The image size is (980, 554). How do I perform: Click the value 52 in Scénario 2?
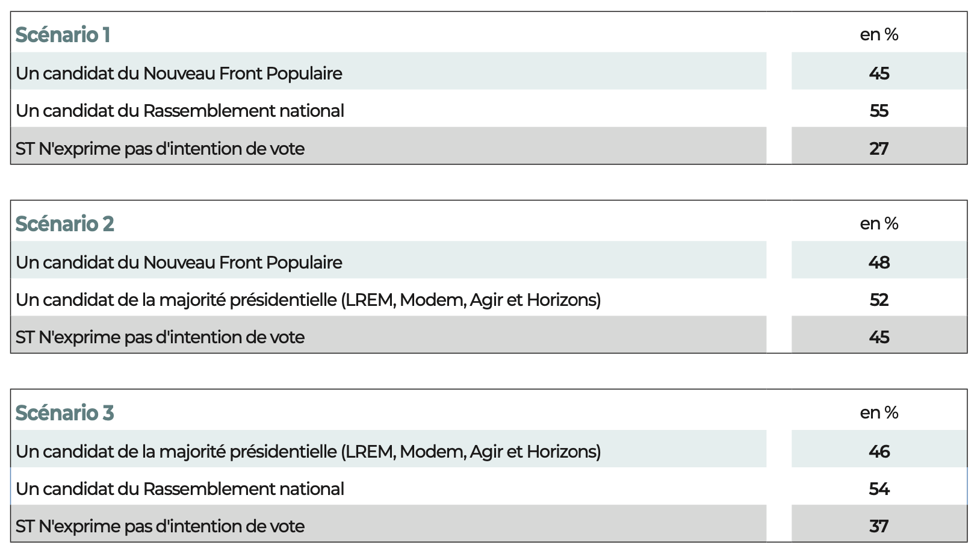(879, 300)
